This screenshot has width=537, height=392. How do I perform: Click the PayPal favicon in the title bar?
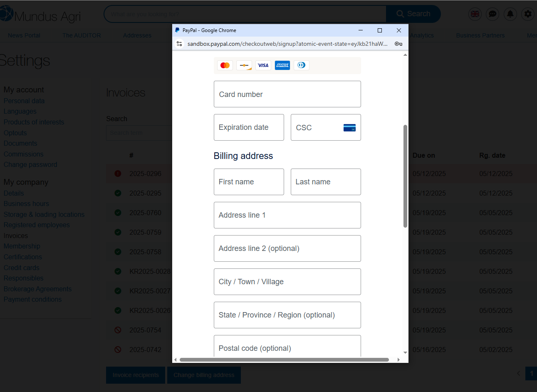177,30
